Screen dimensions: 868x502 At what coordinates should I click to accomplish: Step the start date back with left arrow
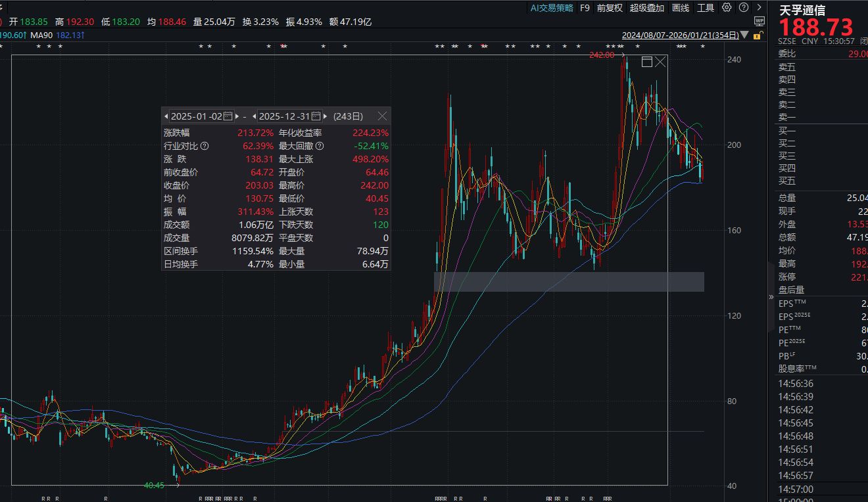tap(166, 116)
